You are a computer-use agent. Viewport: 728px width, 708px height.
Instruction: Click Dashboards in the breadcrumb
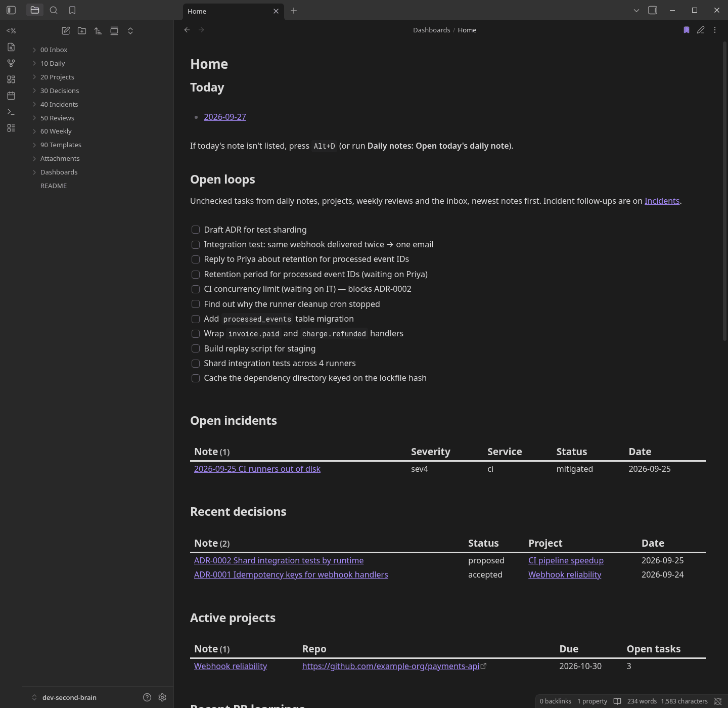(x=431, y=30)
